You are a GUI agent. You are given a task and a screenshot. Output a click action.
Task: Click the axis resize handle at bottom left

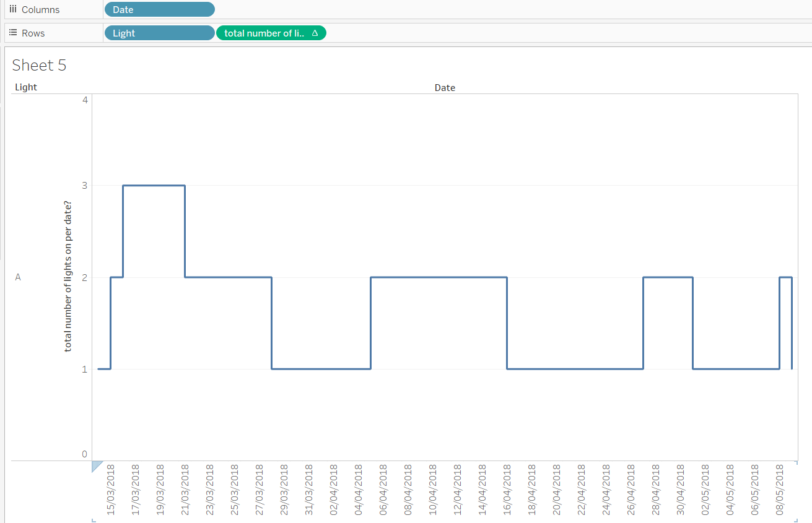coord(94,522)
